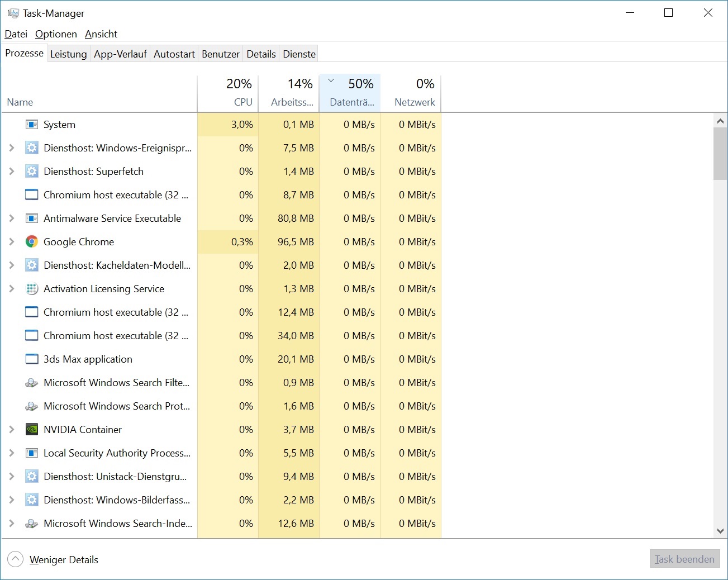
Task: Expand Google Chrome process group
Action: pyautogui.click(x=12, y=242)
